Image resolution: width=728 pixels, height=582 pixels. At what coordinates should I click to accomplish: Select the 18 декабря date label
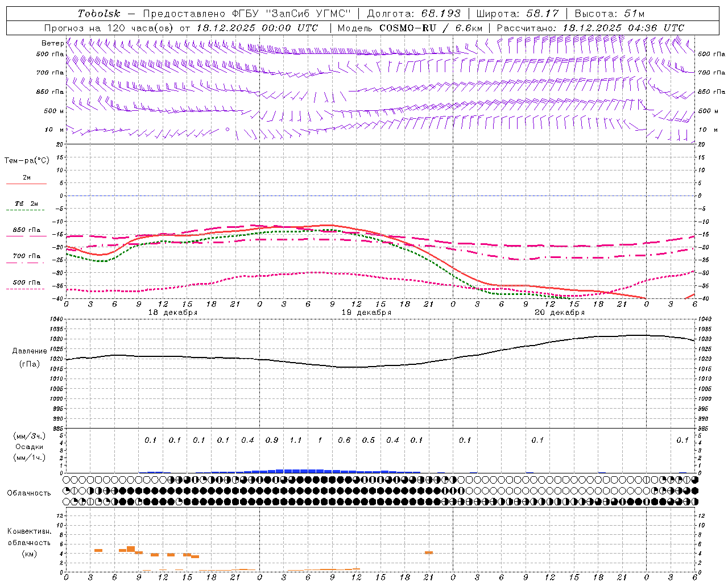coord(173,313)
